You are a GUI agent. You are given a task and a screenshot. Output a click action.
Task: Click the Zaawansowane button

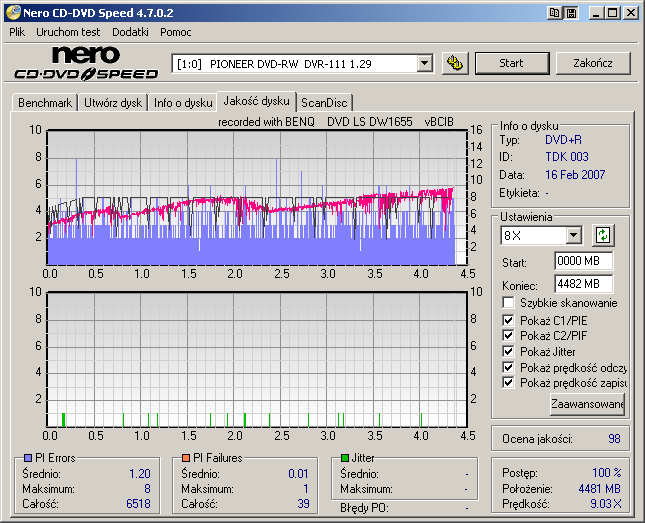click(x=587, y=404)
